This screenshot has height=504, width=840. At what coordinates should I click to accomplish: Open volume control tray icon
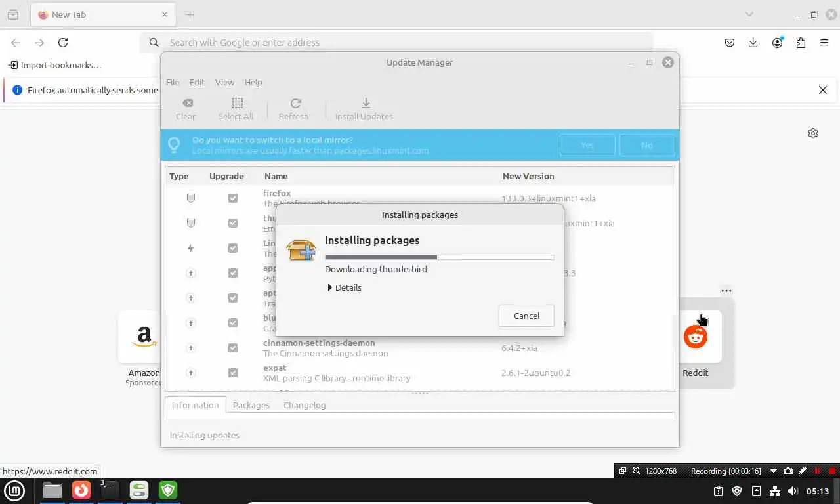[793, 491]
